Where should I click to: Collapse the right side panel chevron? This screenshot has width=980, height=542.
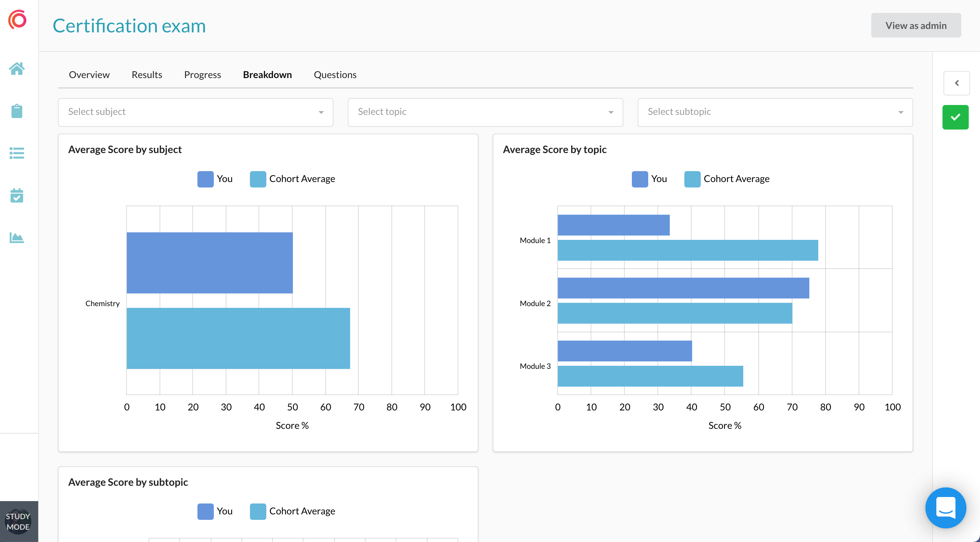pos(956,83)
